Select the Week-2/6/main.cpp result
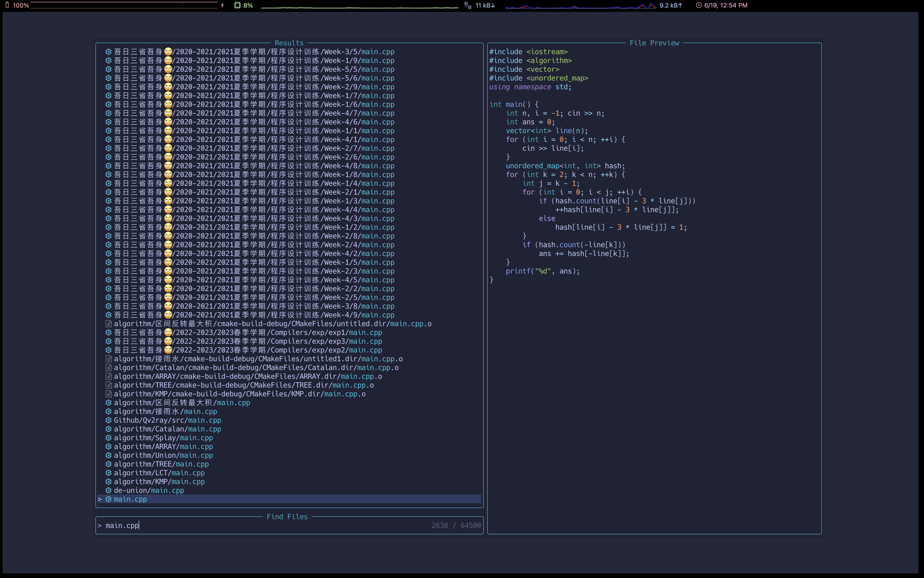 290,157
